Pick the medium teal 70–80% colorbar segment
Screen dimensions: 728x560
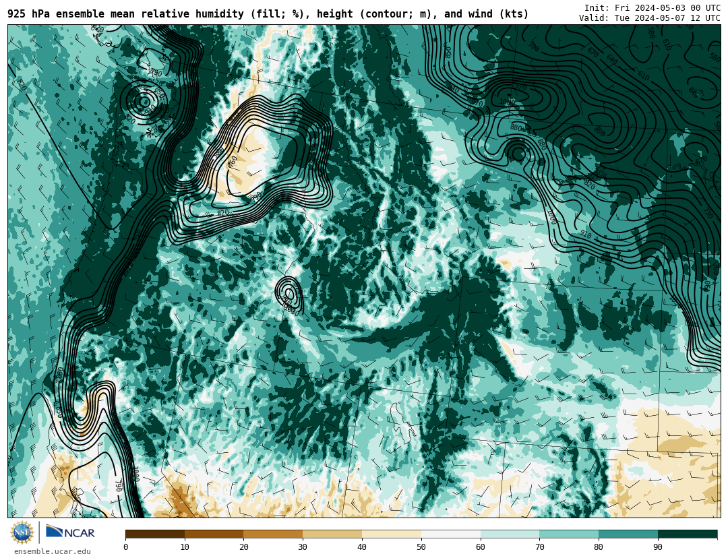click(569, 534)
